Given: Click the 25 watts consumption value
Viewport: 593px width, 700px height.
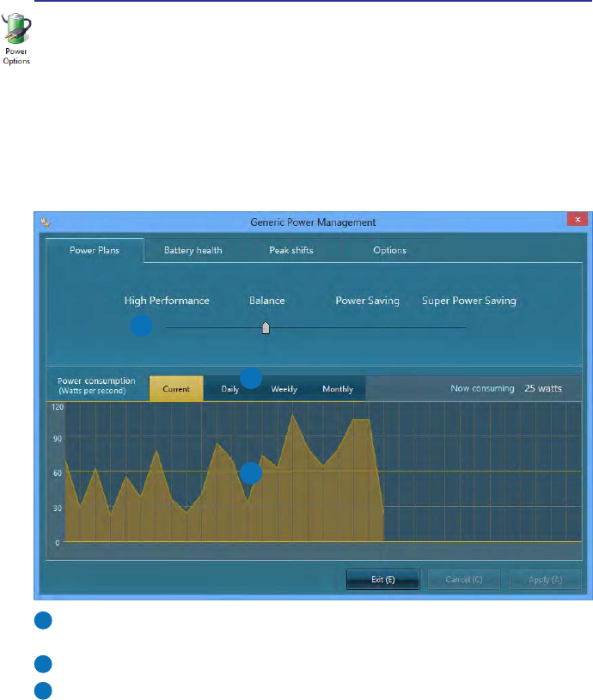Looking at the screenshot, I should coord(543,388).
